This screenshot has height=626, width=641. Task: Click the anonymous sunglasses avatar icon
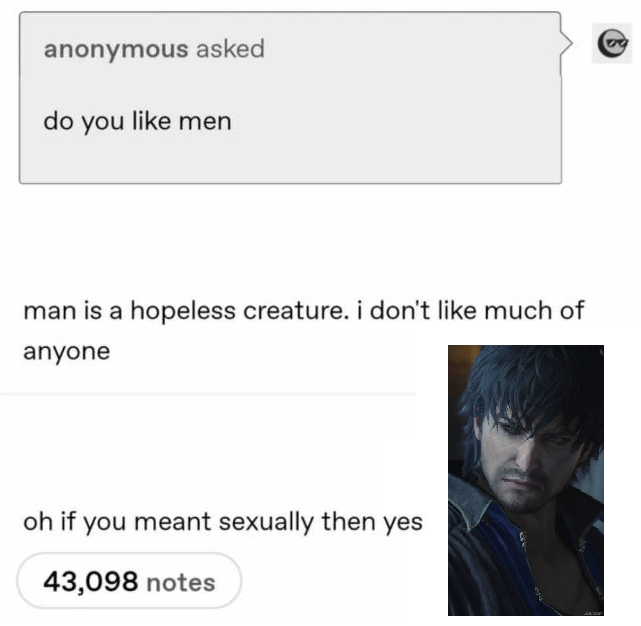pos(612,43)
